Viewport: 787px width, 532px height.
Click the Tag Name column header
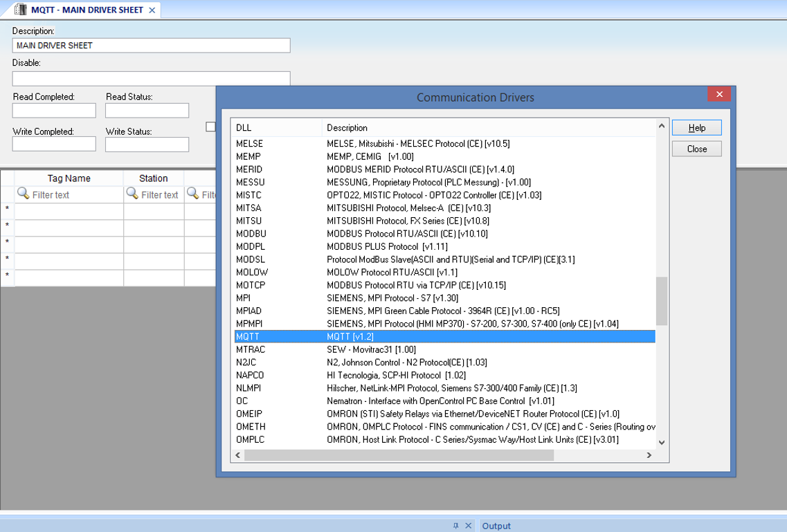69,178
